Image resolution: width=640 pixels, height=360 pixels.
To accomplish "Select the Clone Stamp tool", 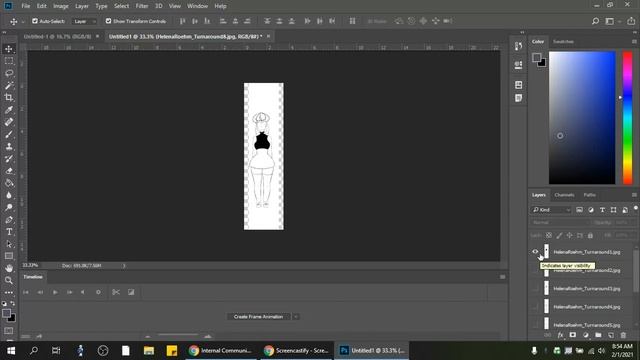I will pyautogui.click(x=9, y=147).
